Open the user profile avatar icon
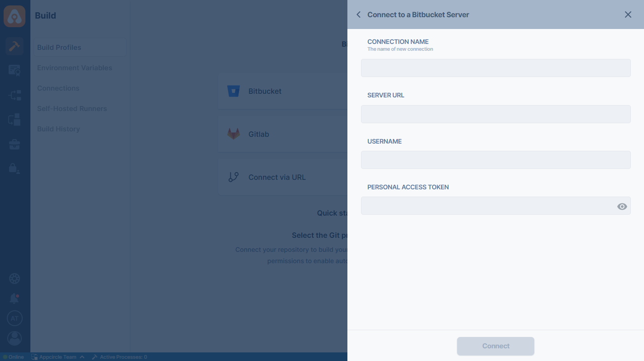 pyautogui.click(x=15, y=338)
